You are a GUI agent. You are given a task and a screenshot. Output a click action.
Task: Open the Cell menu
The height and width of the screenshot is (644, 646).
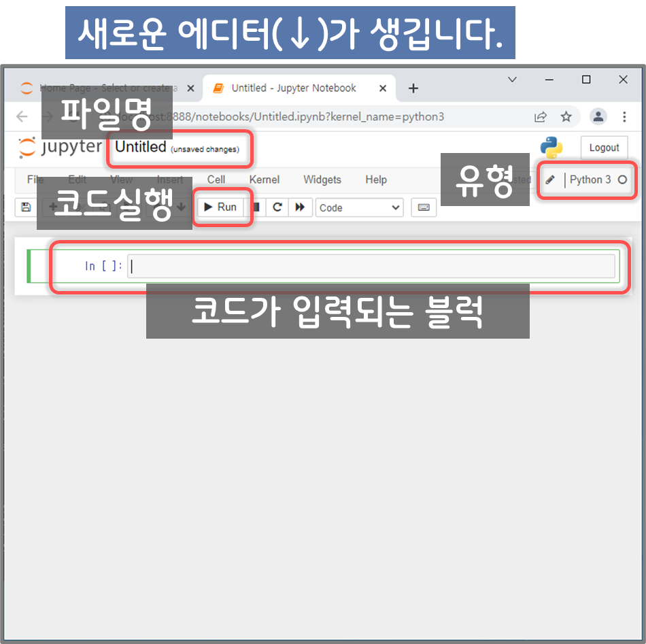pyautogui.click(x=216, y=180)
